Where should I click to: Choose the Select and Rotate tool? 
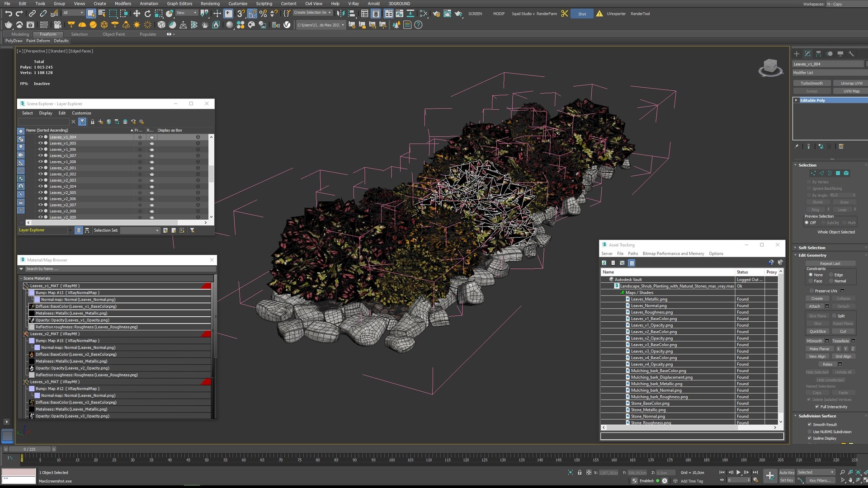(147, 14)
